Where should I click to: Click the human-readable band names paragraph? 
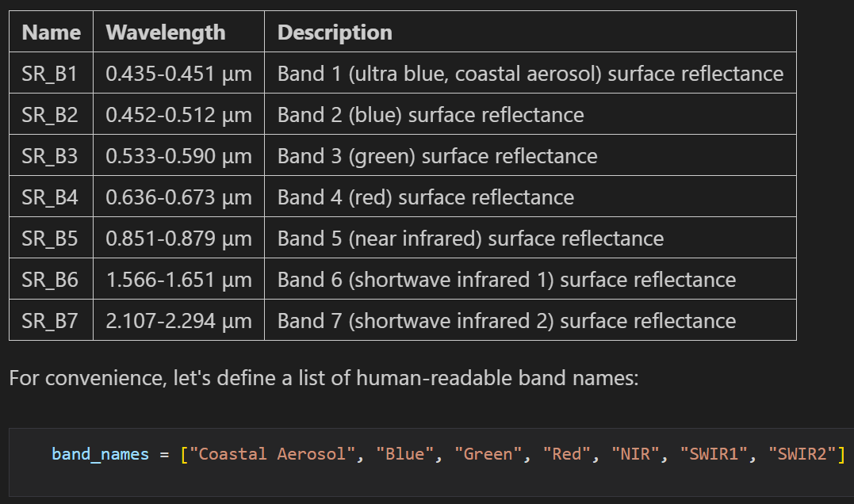tap(324, 378)
